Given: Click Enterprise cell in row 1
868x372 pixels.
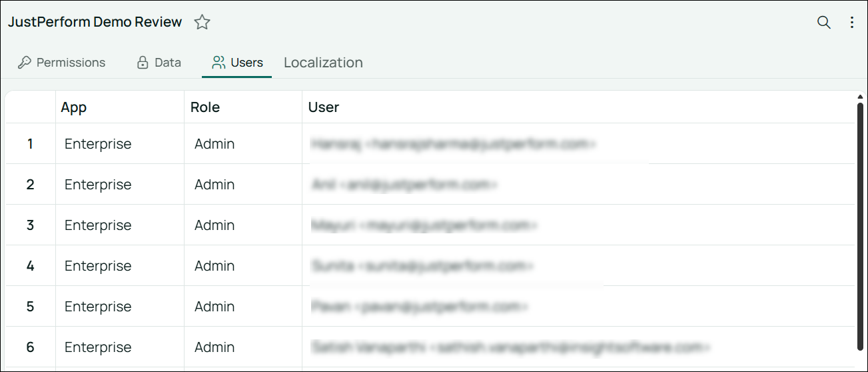Looking at the screenshot, I should [120, 144].
